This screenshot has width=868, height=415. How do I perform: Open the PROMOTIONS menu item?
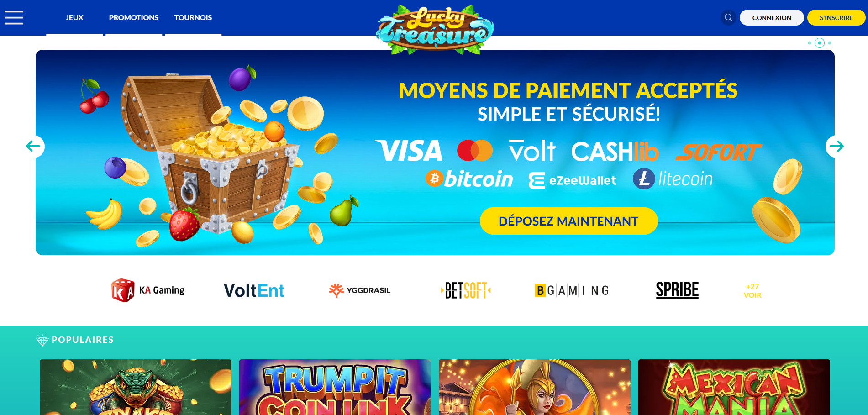point(134,18)
